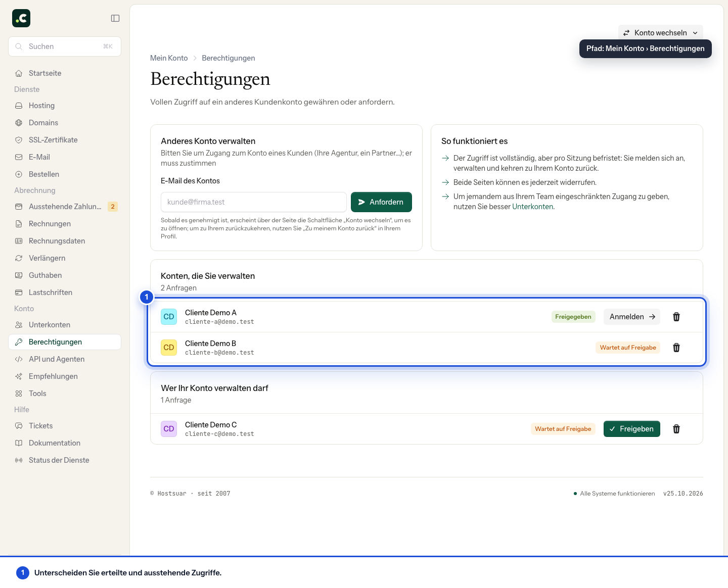Delete the Cliente Demo A access entry

pos(676,317)
